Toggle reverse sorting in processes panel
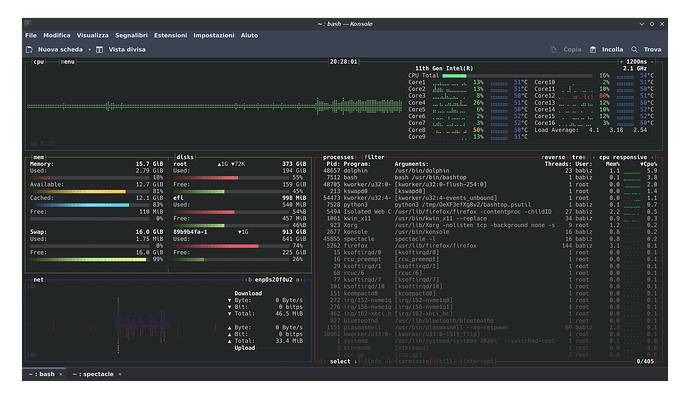This screenshot has width=690, height=407. click(554, 157)
